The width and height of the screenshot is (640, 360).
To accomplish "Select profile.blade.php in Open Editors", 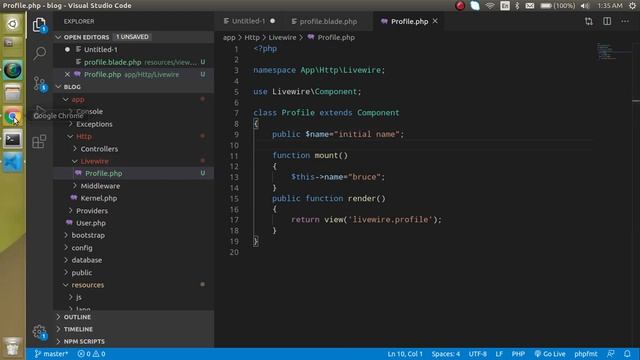I will [x=133, y=62].
